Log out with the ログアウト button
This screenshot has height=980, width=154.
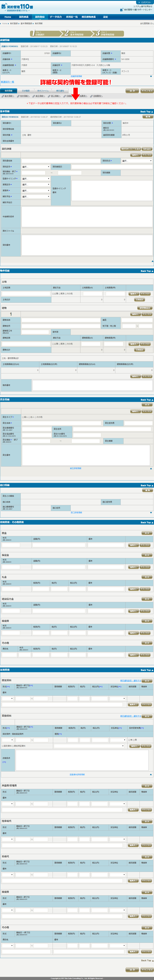[x=145, y=2]
